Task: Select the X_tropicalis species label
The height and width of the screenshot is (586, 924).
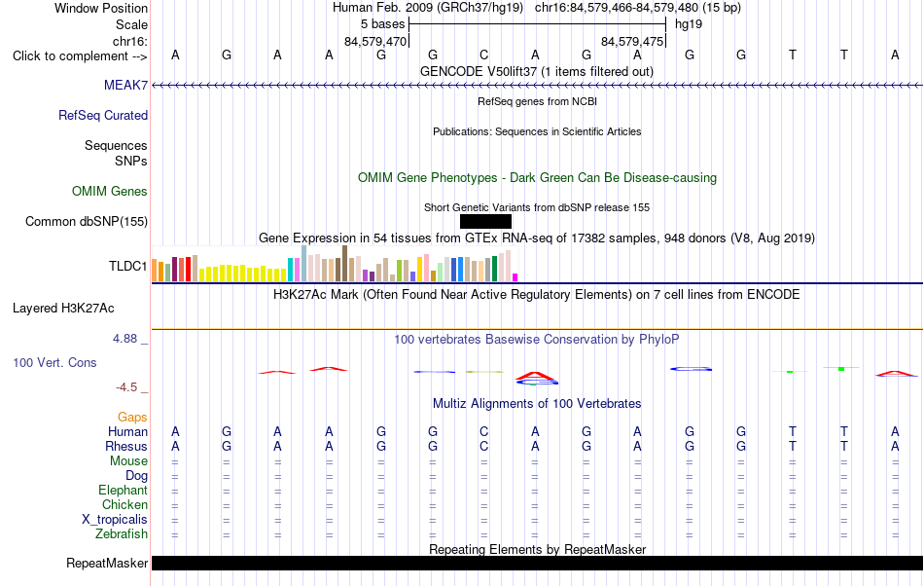Action: coord(115,520)
